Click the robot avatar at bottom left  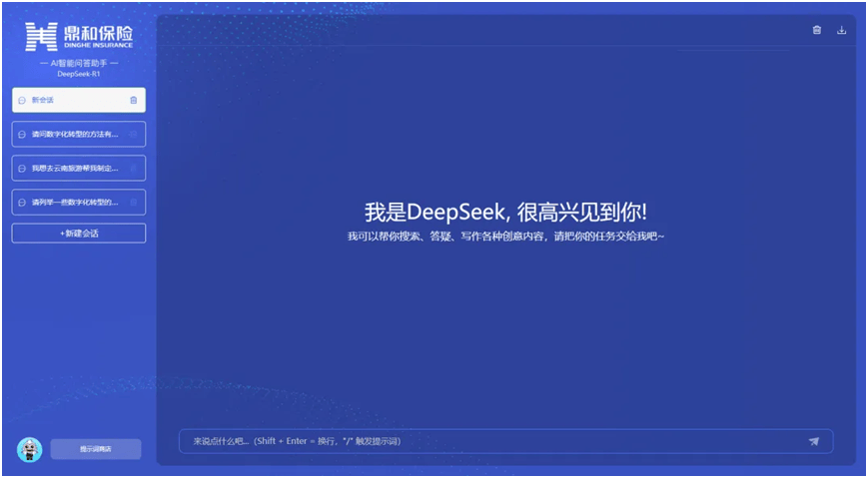[x=29, y=450]
